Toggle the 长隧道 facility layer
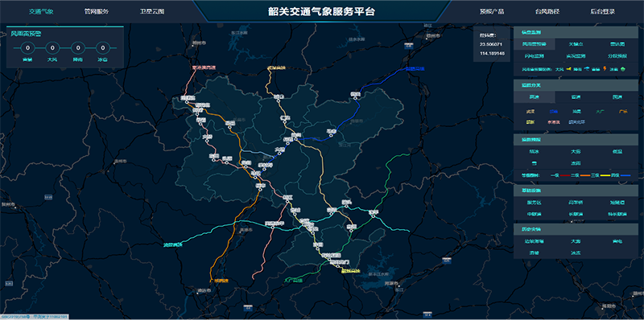This screenshot has height=320, width=644. point(576,214)
